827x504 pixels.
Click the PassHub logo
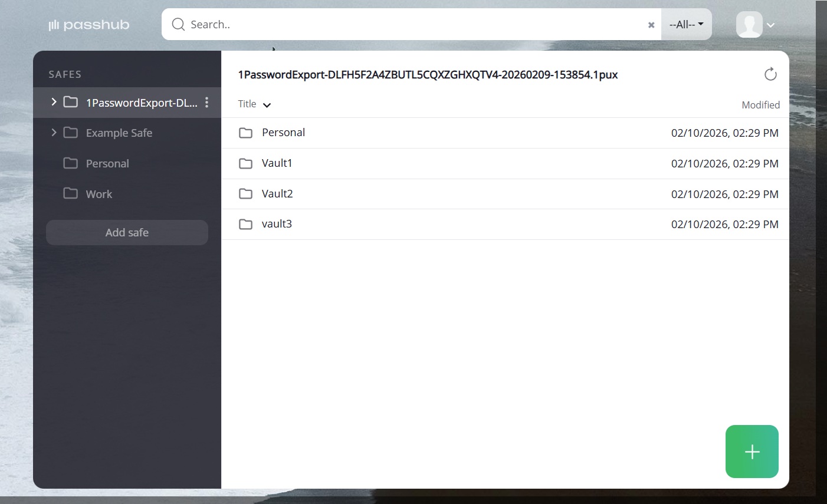pyautogui.click(x=89, y=25)
